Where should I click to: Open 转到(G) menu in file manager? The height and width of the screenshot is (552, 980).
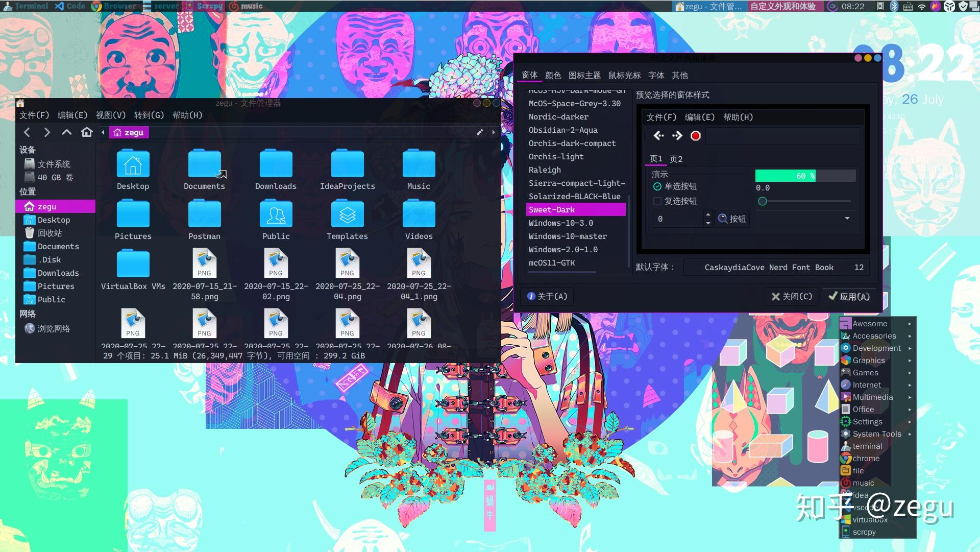point(149,115)
